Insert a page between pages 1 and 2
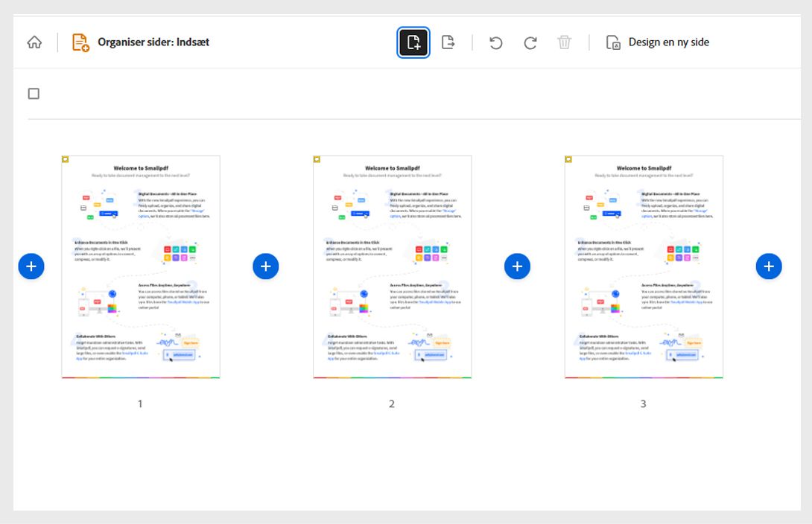 pos(266,266)
